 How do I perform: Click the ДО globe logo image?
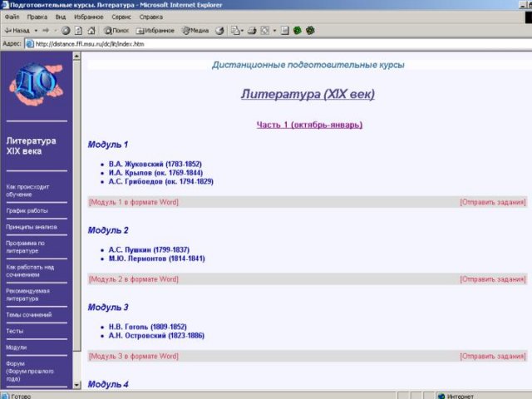coord(37,83)
